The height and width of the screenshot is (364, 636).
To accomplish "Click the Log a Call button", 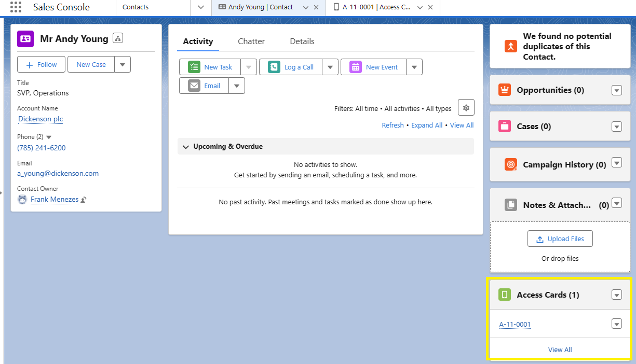I will tap(291, 67).
